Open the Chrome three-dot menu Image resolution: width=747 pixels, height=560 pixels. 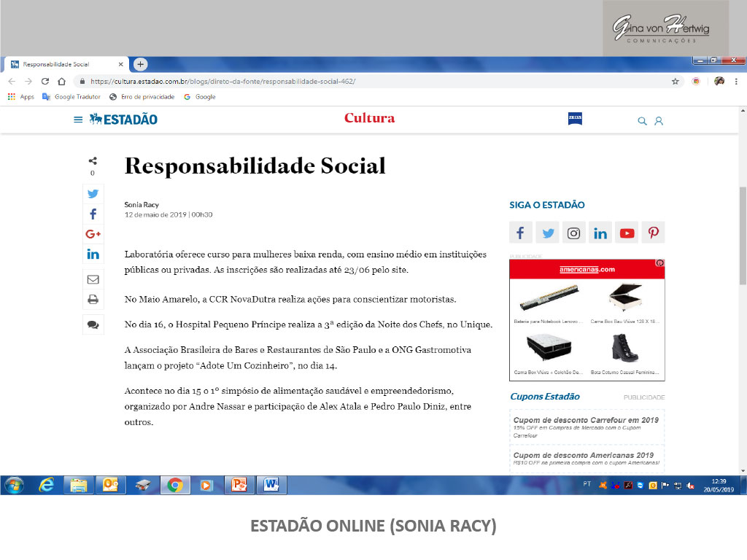[x=736, y=82]
